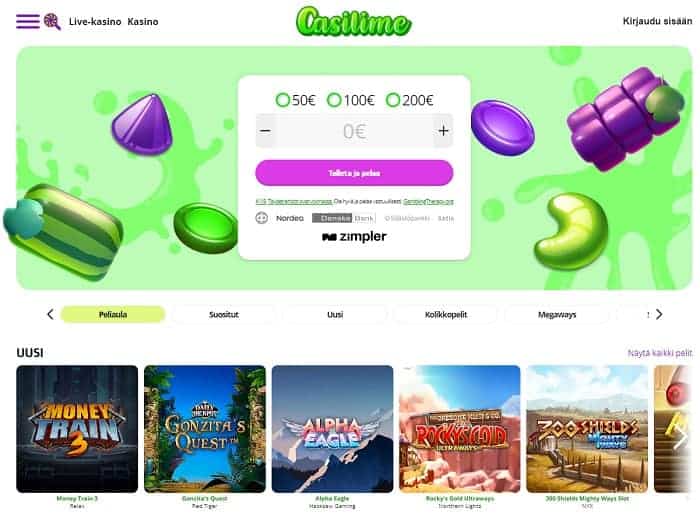Open the Money Train 3 game thumbnail

coord(77,429)
